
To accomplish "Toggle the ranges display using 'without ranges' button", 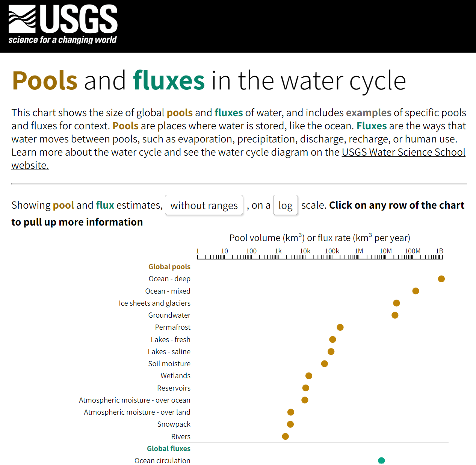I will pyautogui.click(x=204, y=205).
